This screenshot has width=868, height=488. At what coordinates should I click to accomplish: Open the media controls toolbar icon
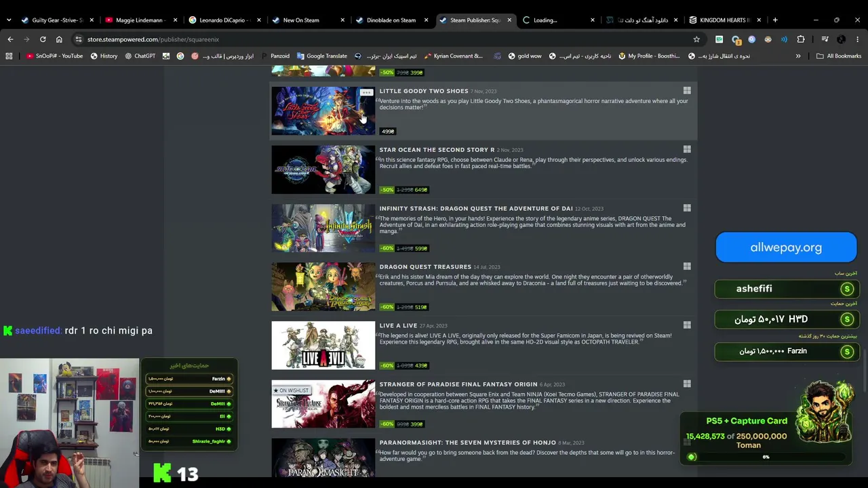pos(825,39)
